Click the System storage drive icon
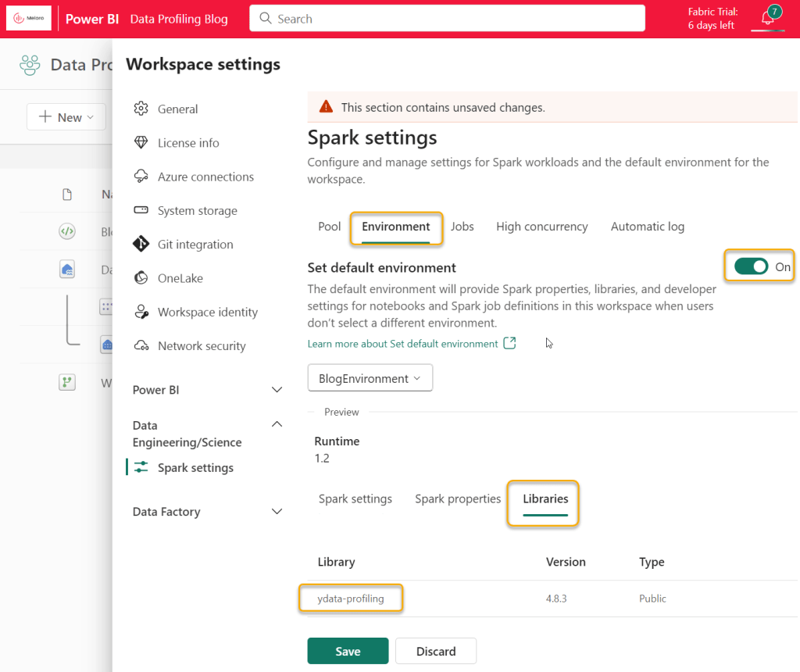The height and width of the screenshot is (672, 800). (141, 210)
